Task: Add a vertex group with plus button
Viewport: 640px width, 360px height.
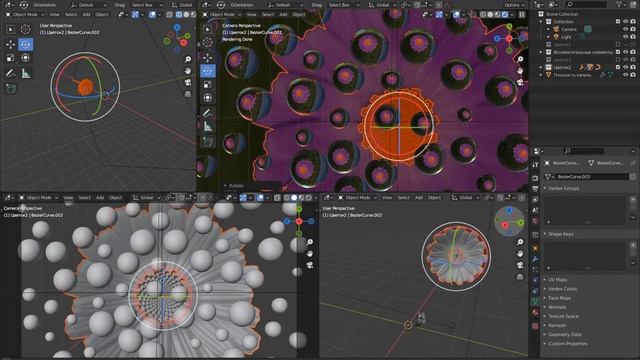Action: point(633,200)
